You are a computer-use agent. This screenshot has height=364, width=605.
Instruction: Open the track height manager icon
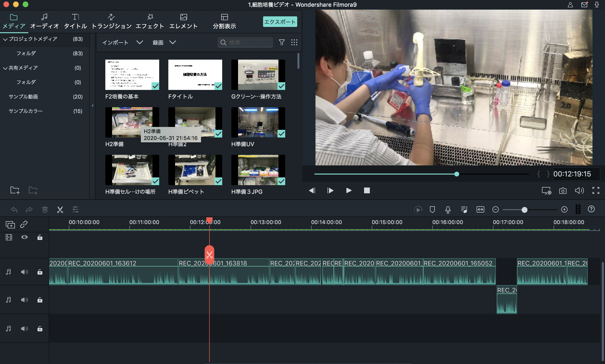coord(578,209)
